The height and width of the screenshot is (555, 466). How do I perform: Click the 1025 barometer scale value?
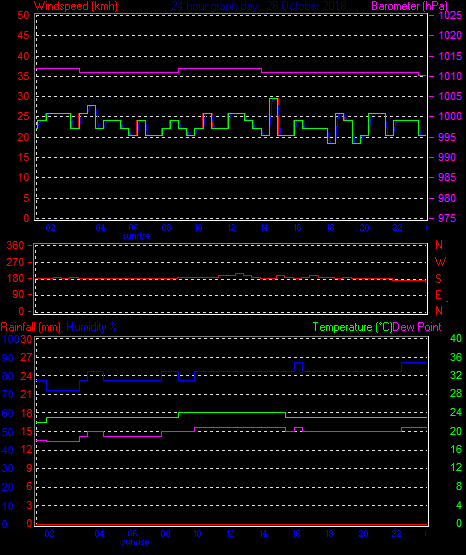coord(450,15)
